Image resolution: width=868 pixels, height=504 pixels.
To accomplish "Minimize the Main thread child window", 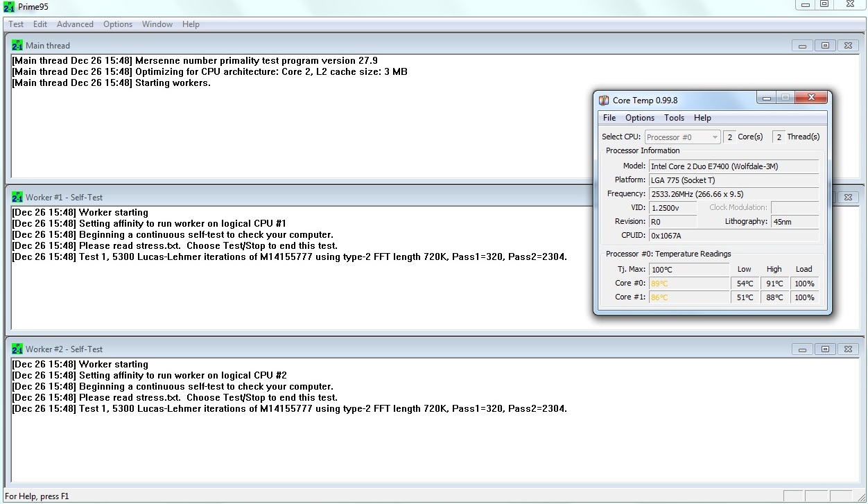I will (802, 46).
